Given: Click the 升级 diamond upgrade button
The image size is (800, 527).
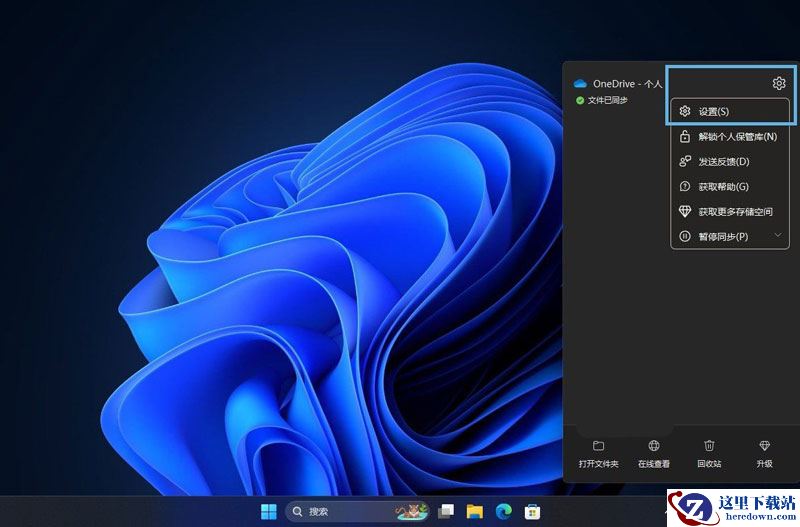Looking at the screenshot, I should pos(764,454).
